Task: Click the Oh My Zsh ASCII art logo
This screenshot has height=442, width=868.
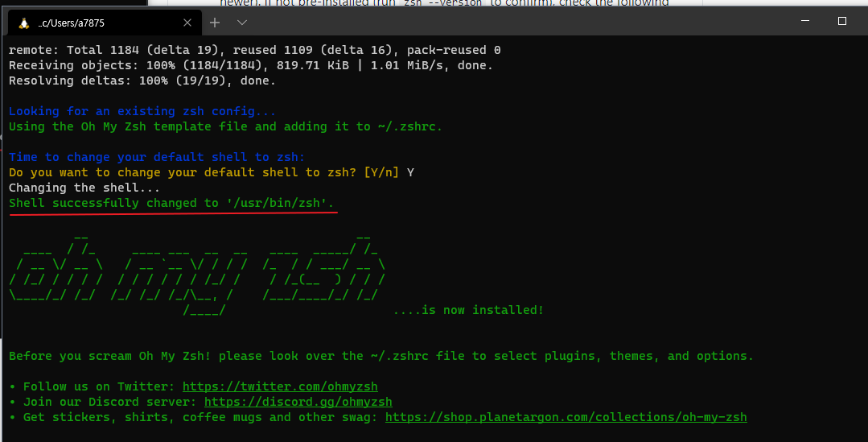Action: click(197, 275)
